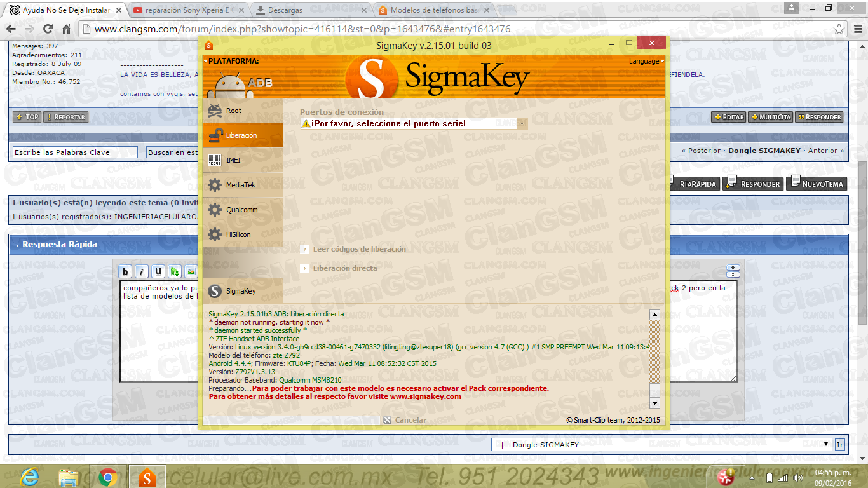The width and height of the screenshot is (868, 488).
Task: Click the large Responder button
Action: pyautogui.click(x=752, y=184)
